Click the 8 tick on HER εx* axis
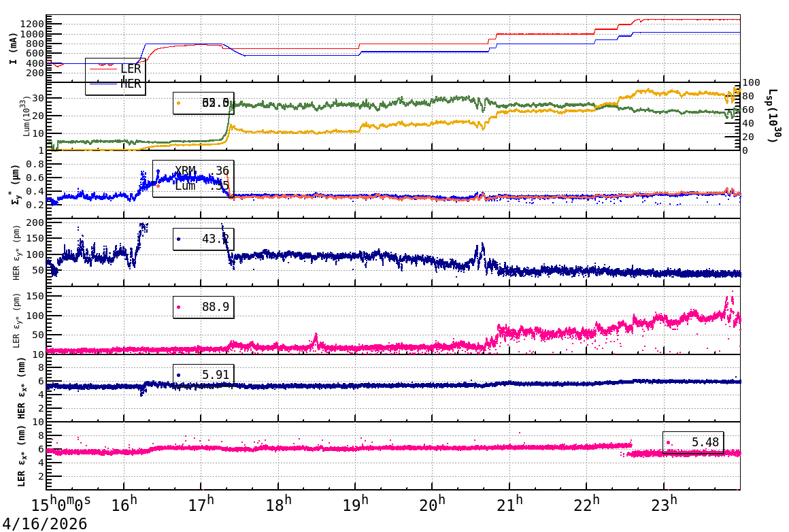The height and width of the screenshot is (532, 789). [41, 368]
